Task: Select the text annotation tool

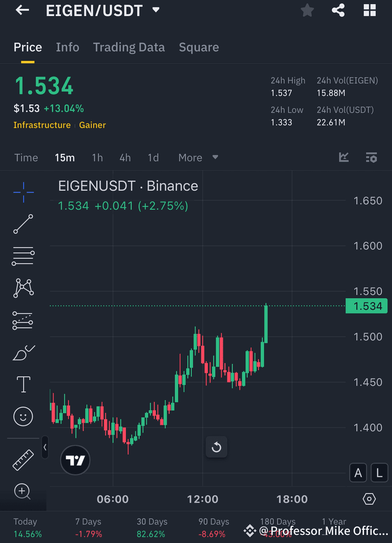Action: [x=23, y=384]
